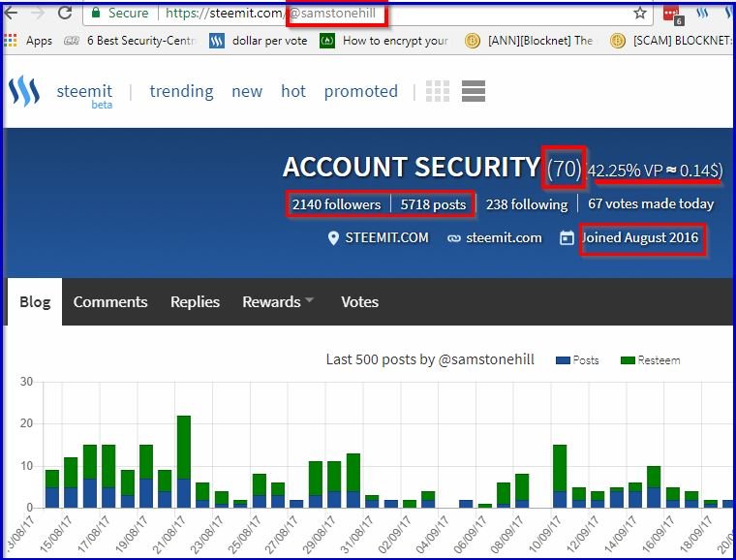Image resolution: width=736 pixels, height=560 pixels.
Task: Click the tallest chart bar at 21/08/17
Action: (184, 461)
